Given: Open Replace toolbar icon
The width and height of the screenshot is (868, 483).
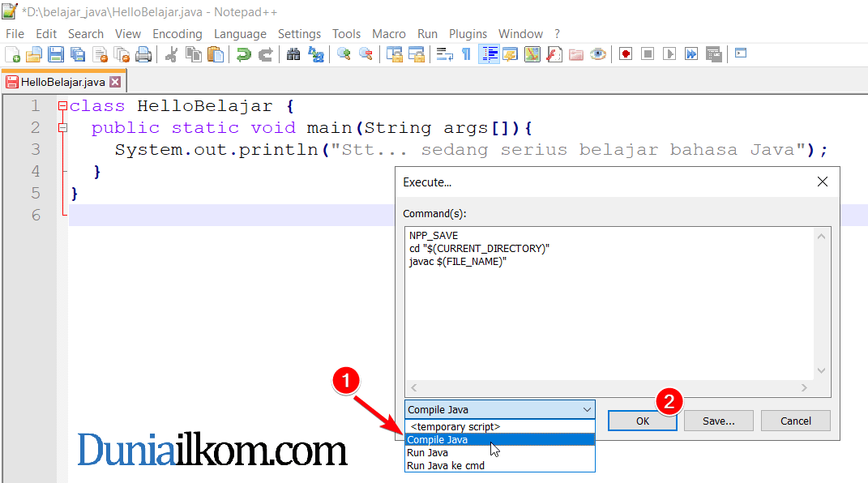Looking at the screenshot, I should tap(316, 54).
